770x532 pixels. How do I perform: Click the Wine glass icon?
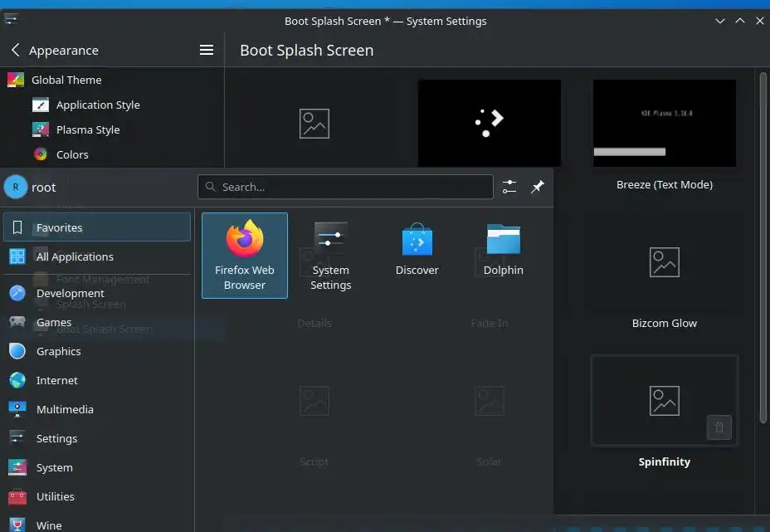pyautogui.click(x=17, y=525)
